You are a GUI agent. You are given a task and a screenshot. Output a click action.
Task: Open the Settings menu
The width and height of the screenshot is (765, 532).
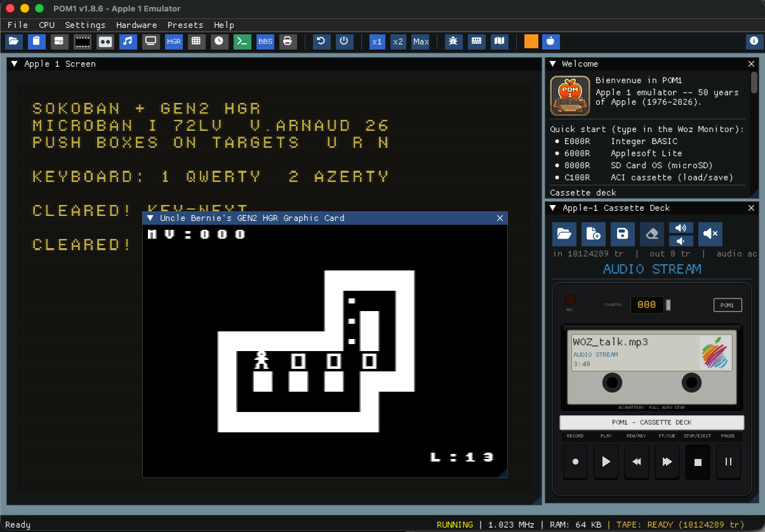[85, 25]
